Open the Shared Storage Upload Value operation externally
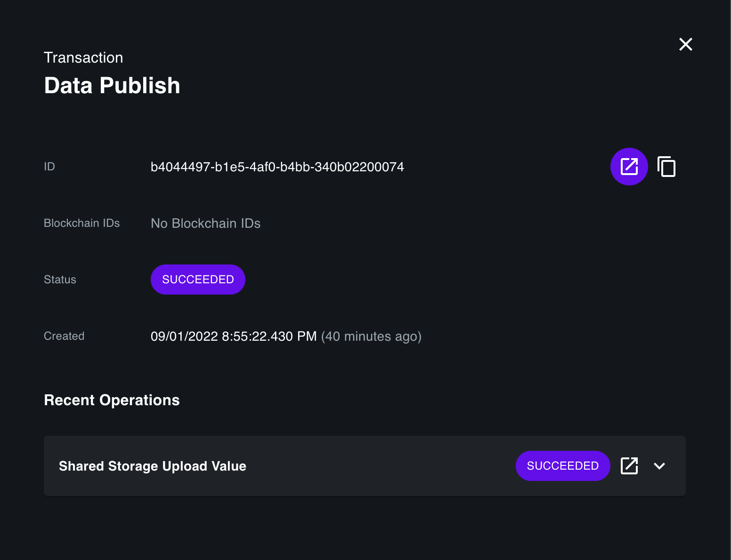 click(630, 466)
